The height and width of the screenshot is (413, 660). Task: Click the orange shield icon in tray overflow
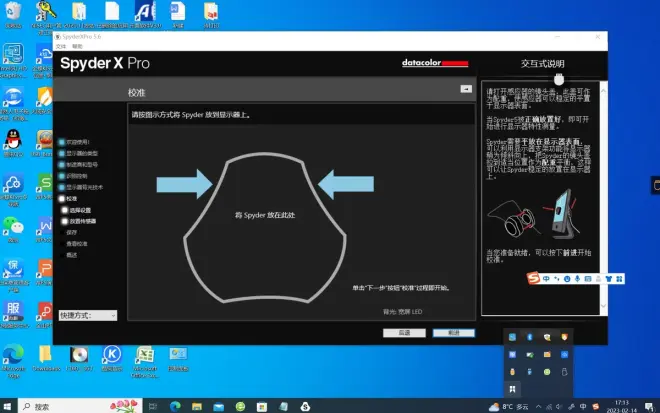(564, 337)
